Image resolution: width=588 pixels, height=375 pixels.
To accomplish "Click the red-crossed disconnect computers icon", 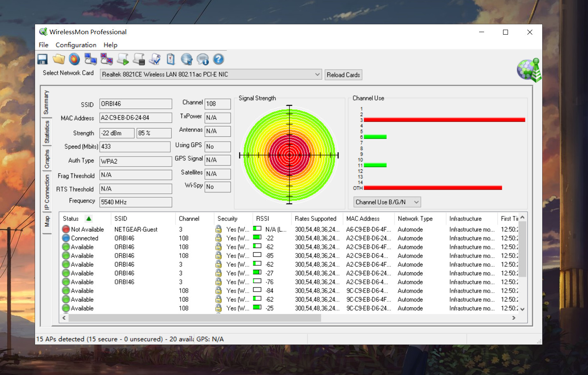I will click(x=106, y=59).
